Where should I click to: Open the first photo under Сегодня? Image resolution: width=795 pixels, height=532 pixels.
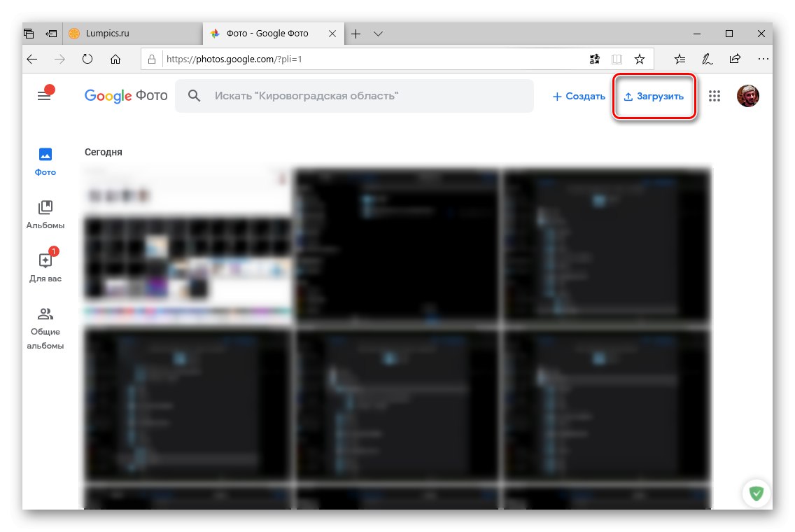point(188,246)
